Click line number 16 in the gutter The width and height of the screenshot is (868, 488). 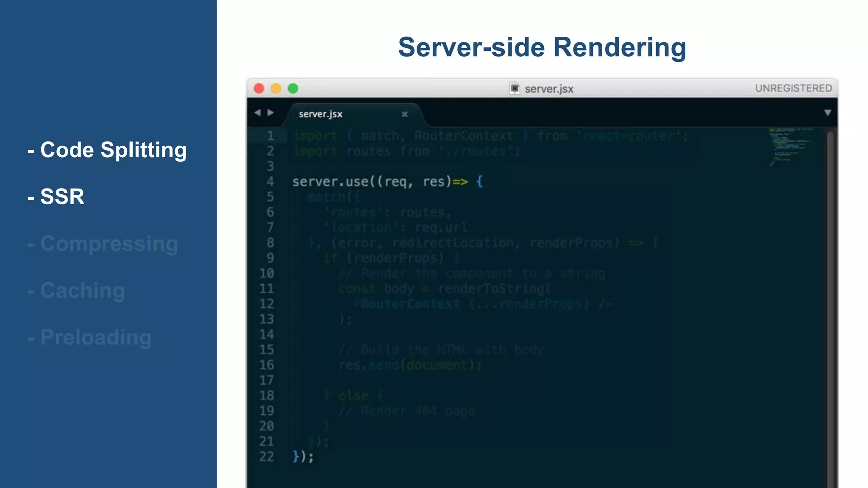tap(267, 365)
